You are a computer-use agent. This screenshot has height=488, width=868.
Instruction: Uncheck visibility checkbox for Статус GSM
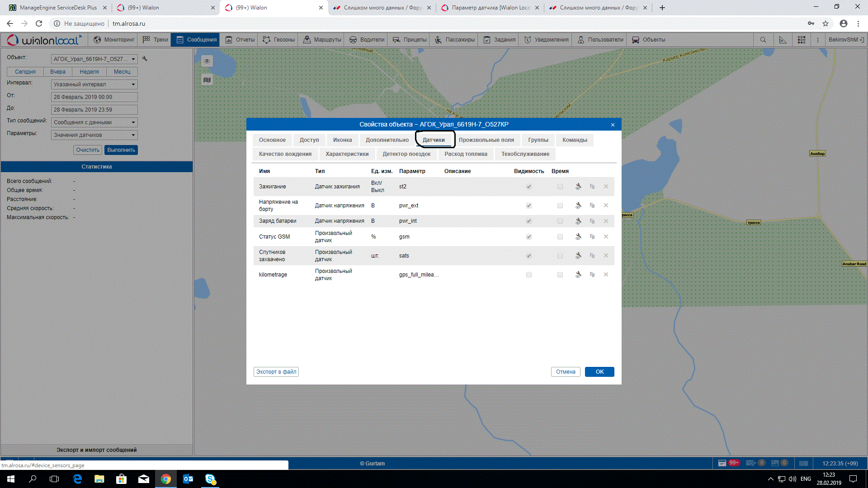[x=529, y=237]
